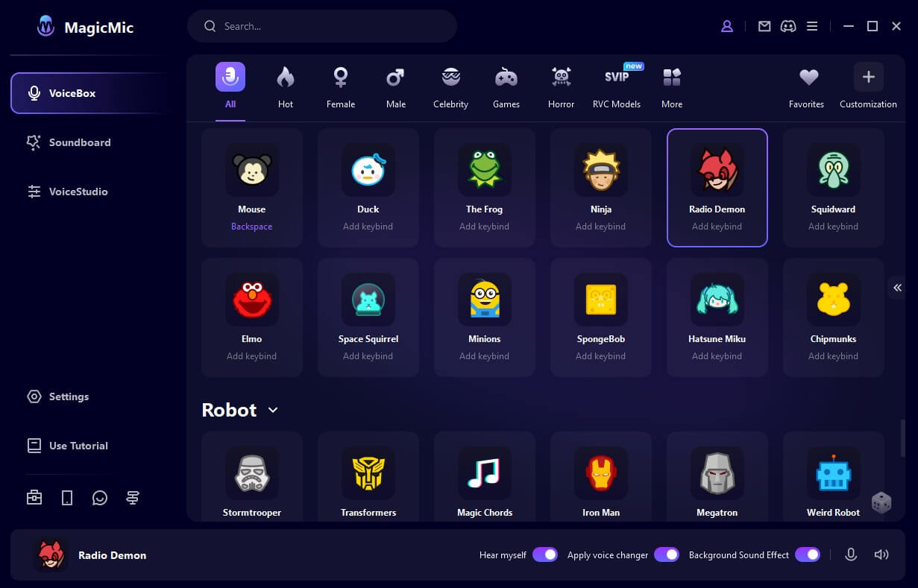Click the collapse arrow on right edge
Viewport: 918px width, 588px height.
pos(897,288)
